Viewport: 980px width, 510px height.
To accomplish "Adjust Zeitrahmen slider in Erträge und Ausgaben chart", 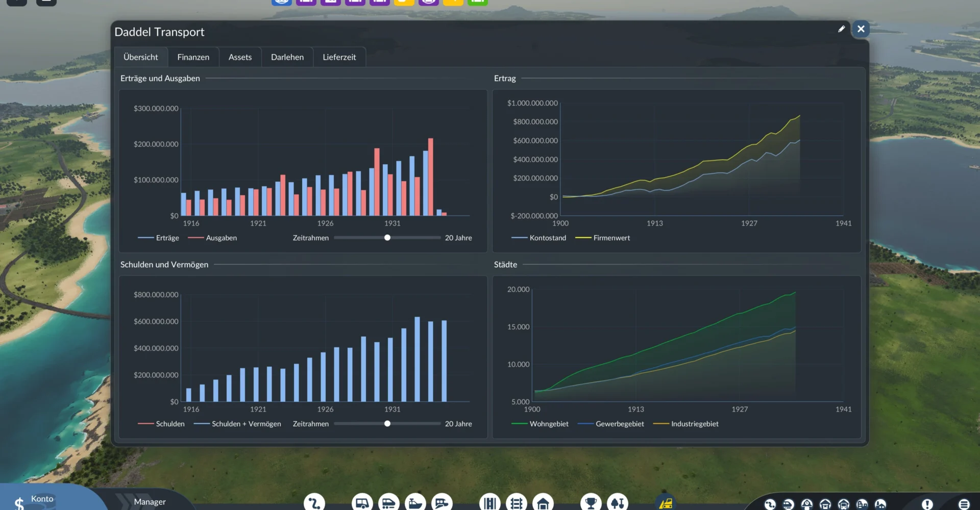I will click(x=387, y=238).
